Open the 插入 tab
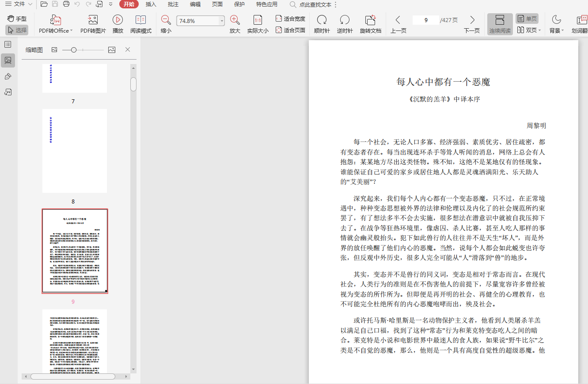 151,4
